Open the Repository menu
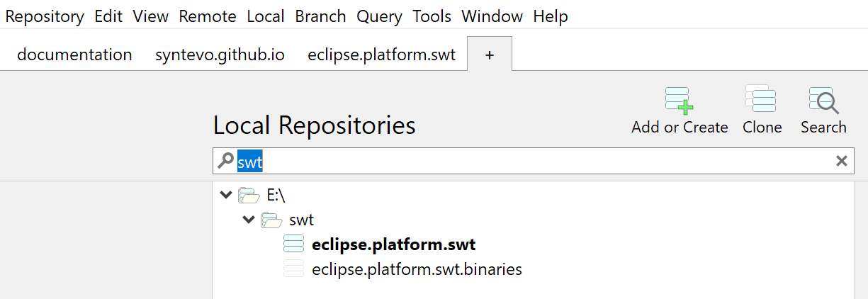Screen dimensions: 868x299 click(x=45, y=16)
